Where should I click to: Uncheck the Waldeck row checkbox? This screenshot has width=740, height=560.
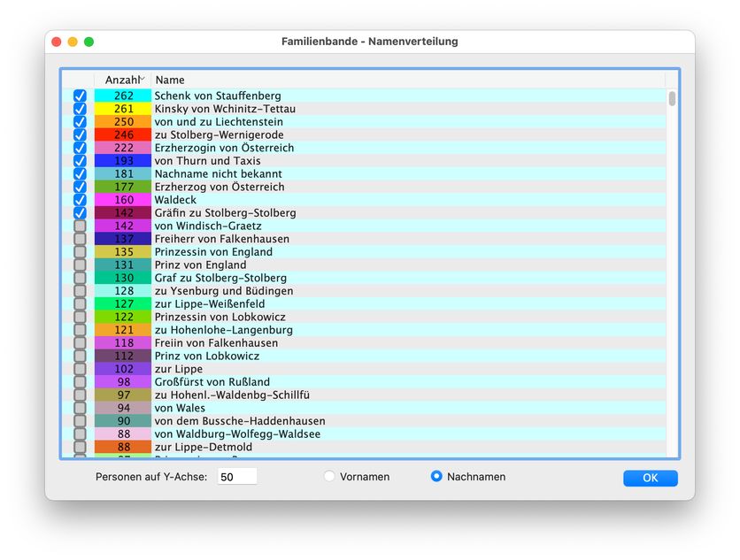(x=80, y=200)
